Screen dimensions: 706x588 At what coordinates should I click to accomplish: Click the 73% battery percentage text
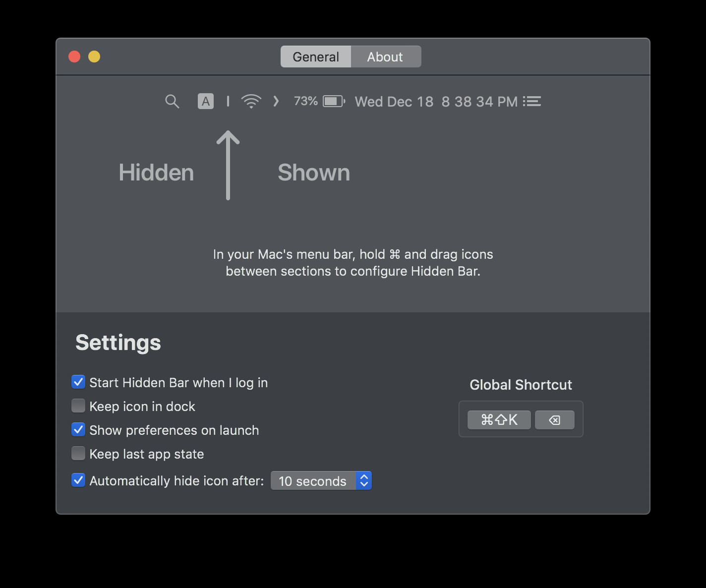[306, 101]
